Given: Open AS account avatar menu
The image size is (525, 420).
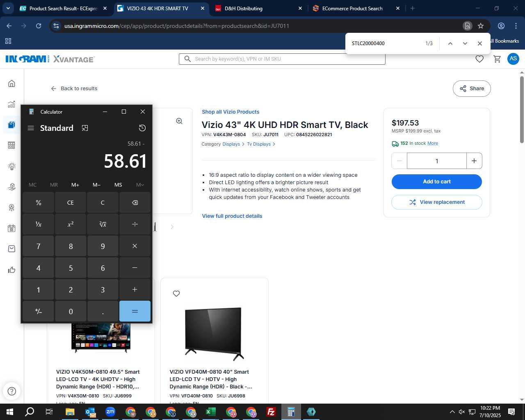Looking at the screenshot, I should [513, 59].
